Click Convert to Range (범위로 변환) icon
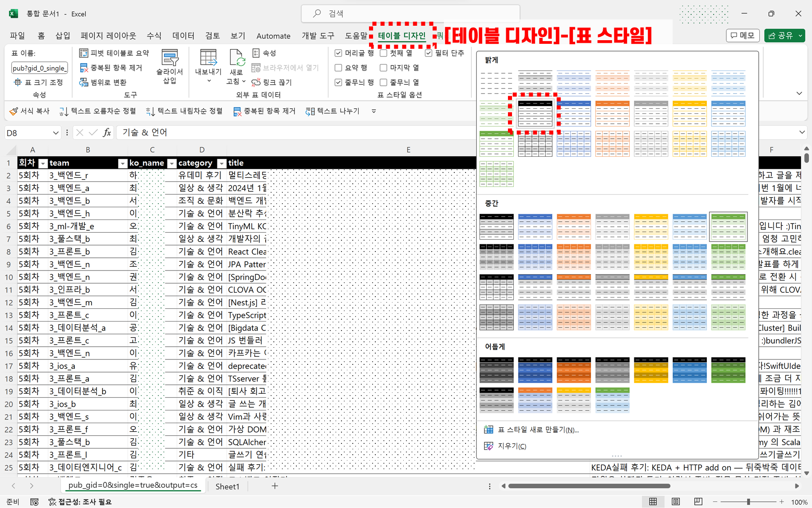812x508 pixels. tap(84, 82)
